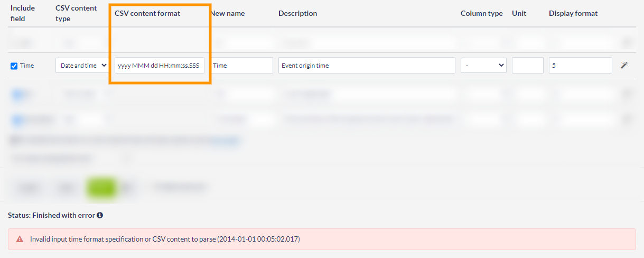Image resolution: width=644 pixels, height=258 pixels.
Task: Click the Display format field showing 5
Action: (580, 66)
